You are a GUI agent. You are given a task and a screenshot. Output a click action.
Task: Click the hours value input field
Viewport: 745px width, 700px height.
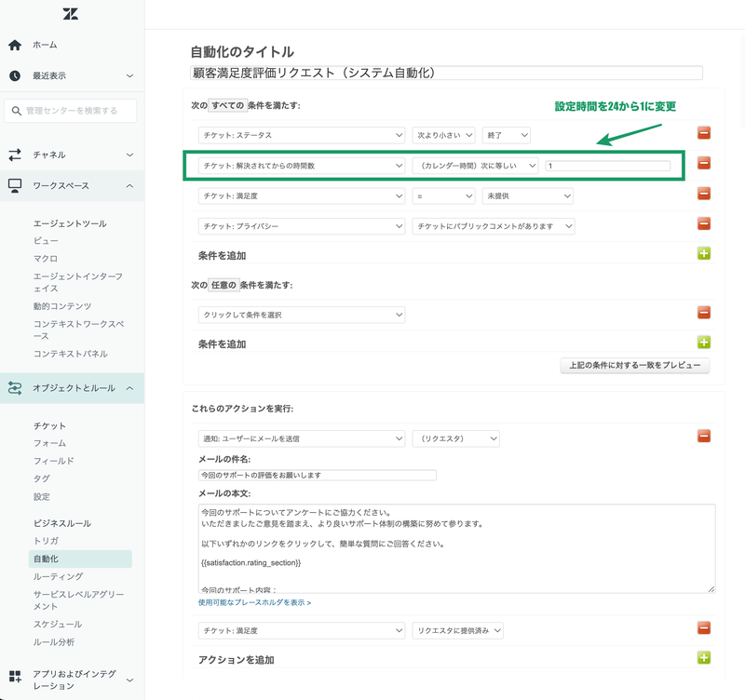(x=607, y=166)
